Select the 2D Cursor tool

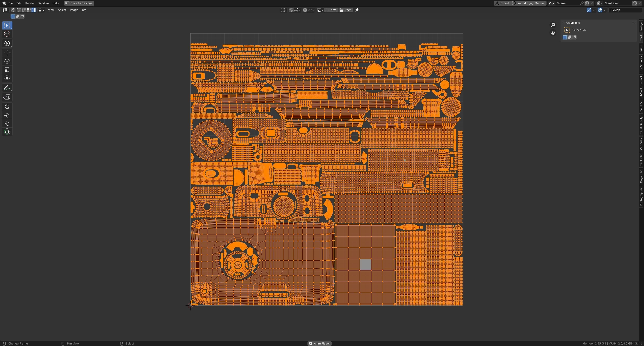click(7, 34)
